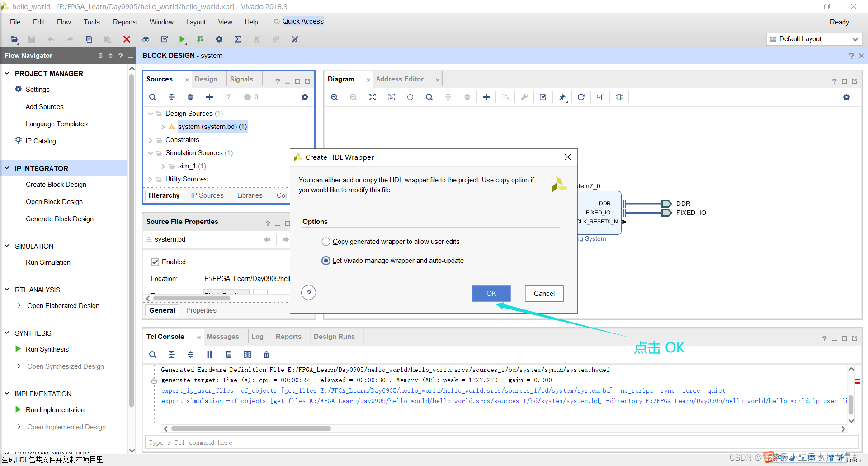Open Diagram settings gear

tap(846, 97)
